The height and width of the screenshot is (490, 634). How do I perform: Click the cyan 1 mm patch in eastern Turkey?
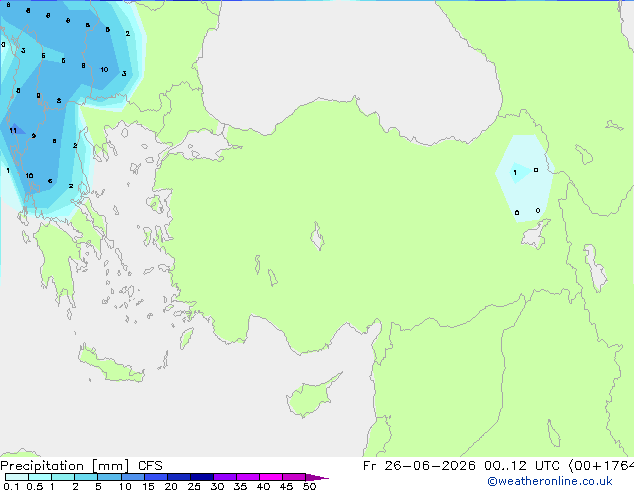521,173
